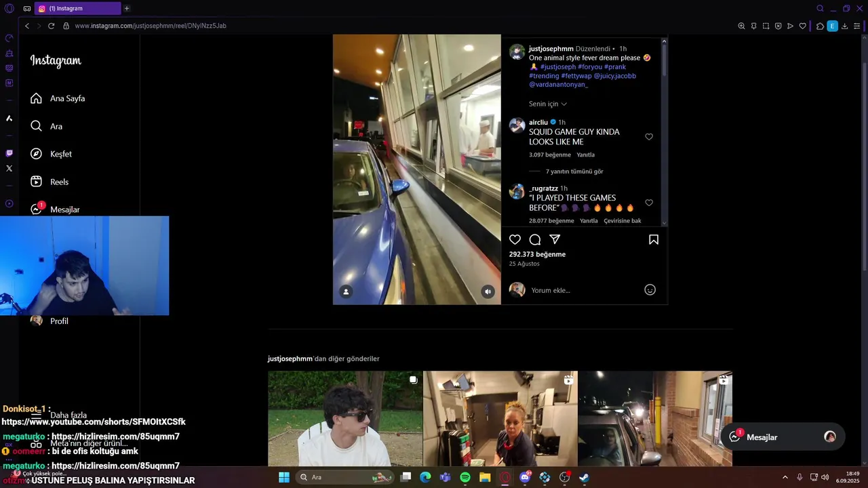
Task: Open the first post thumbnail of sunglasses guy
Action: (345, 418)
